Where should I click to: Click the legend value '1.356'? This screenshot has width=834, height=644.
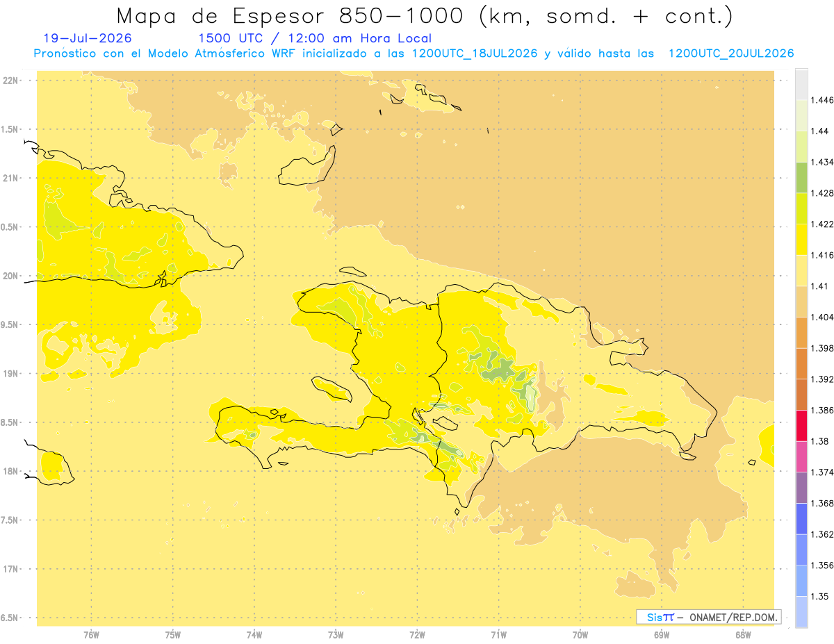tap(822, 565)
